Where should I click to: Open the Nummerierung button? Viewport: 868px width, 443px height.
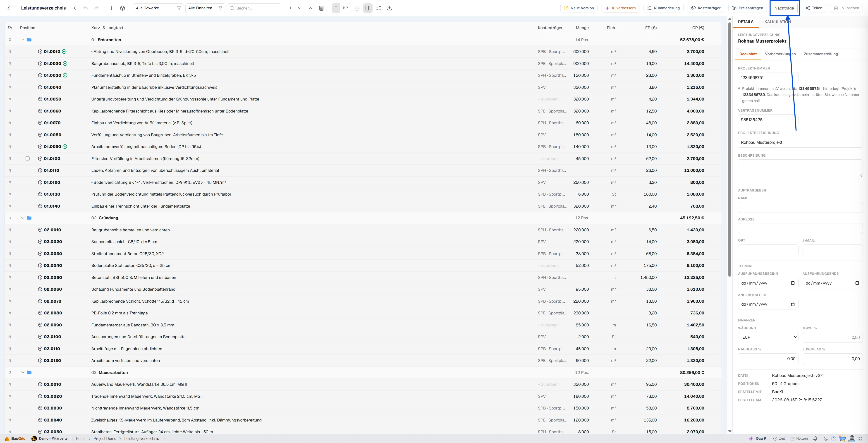(663, 8)
